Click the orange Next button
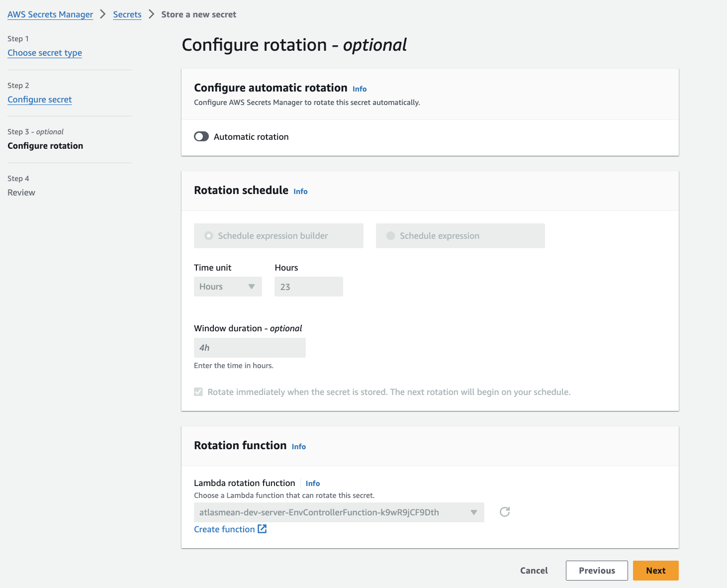 click(655, 571)
